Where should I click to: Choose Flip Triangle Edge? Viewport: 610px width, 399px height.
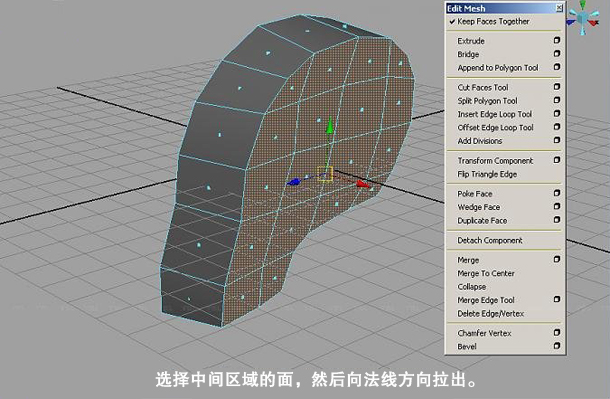click(x=487, y=174)
